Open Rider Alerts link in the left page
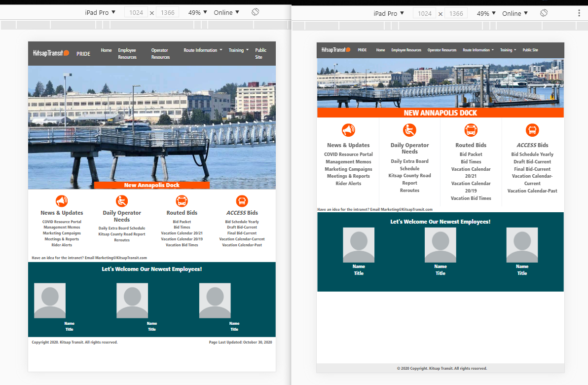588x385 pixels. 62,245
